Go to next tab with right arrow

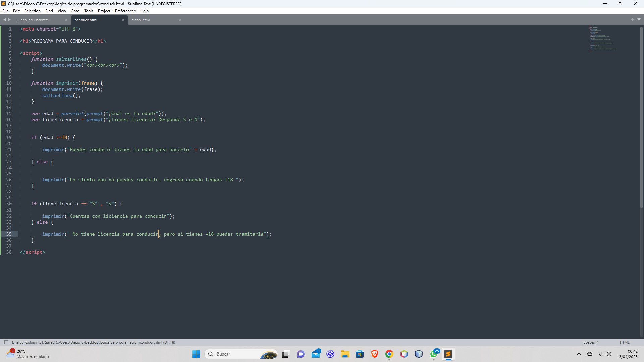click(x=9, y=20)
